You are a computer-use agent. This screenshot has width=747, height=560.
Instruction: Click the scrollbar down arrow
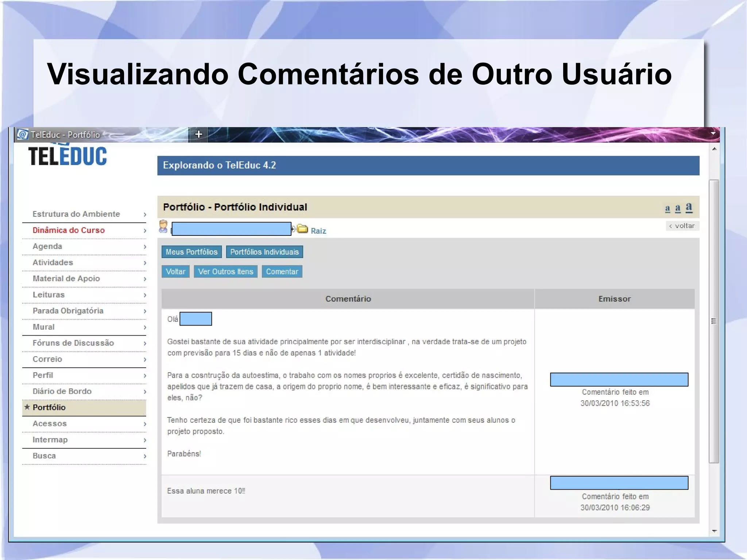pos(714,531)
